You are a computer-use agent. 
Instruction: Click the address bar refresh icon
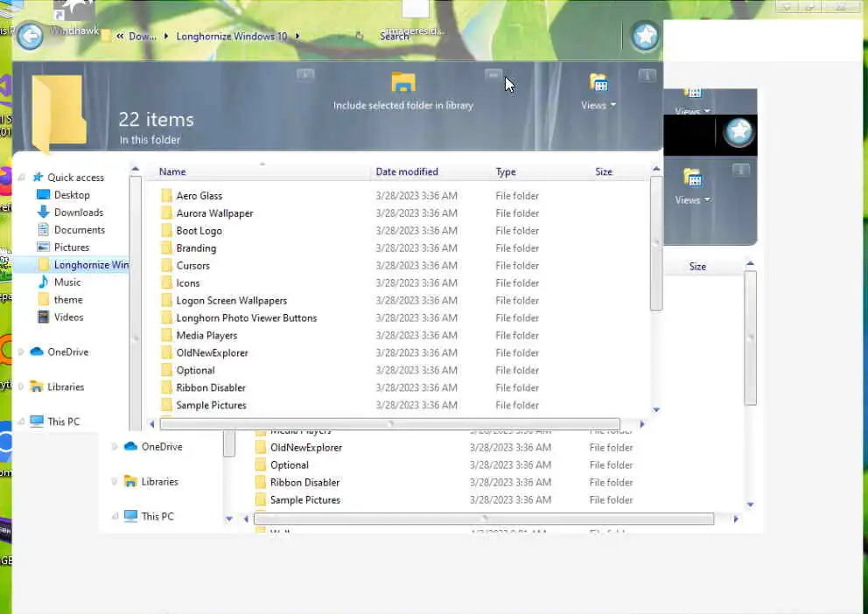[x=359, y=37]
